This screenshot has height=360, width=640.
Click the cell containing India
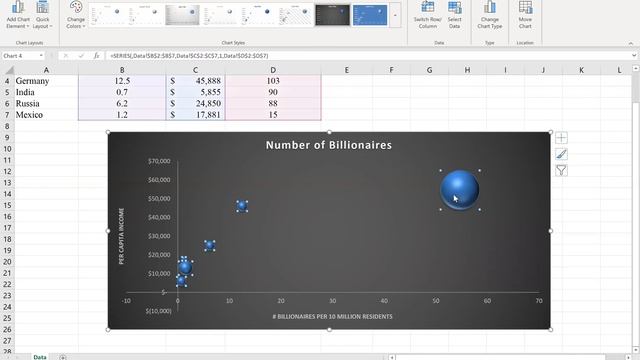(46, 92)
